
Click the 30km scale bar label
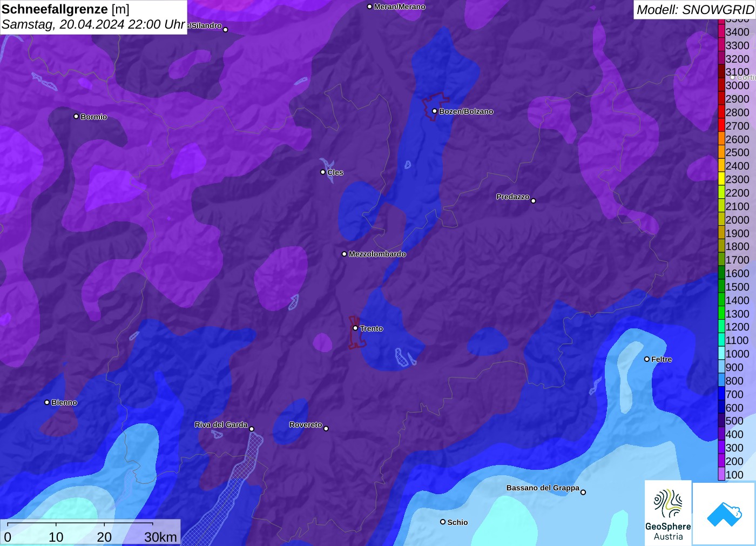[160, 537]
